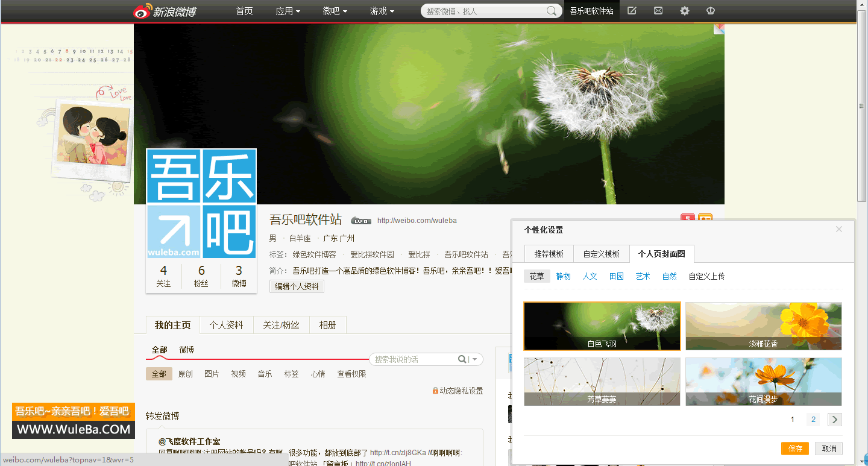Screen dimensions: 868x466
Task: Expand the 微吧 dropdown menu
Action: (x=335, y=11)
